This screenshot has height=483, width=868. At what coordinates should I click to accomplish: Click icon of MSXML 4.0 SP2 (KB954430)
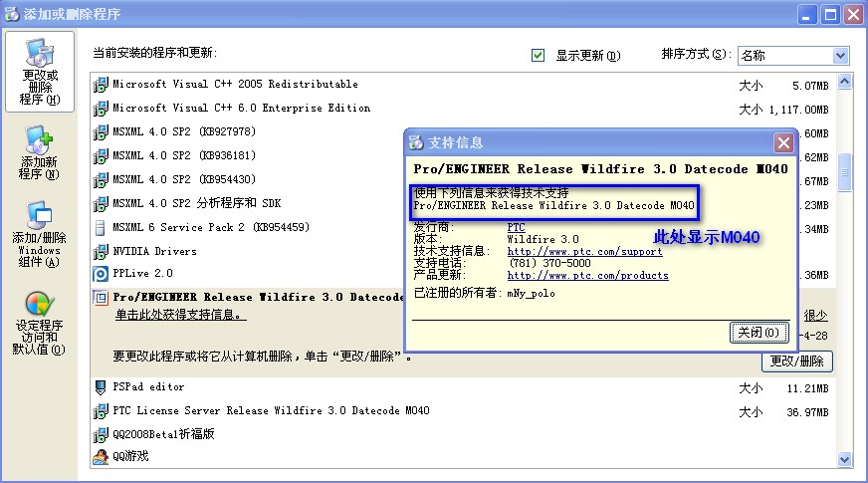point(101,180)
